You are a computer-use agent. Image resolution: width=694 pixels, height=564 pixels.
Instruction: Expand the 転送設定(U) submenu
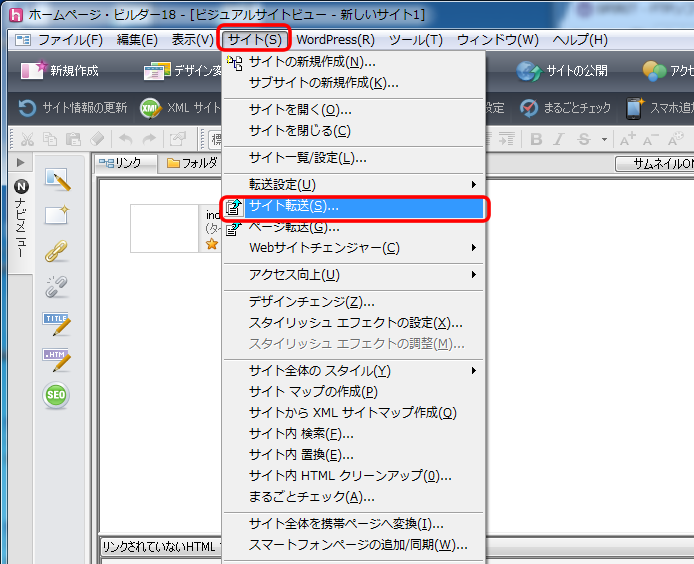tap(353, 185)
